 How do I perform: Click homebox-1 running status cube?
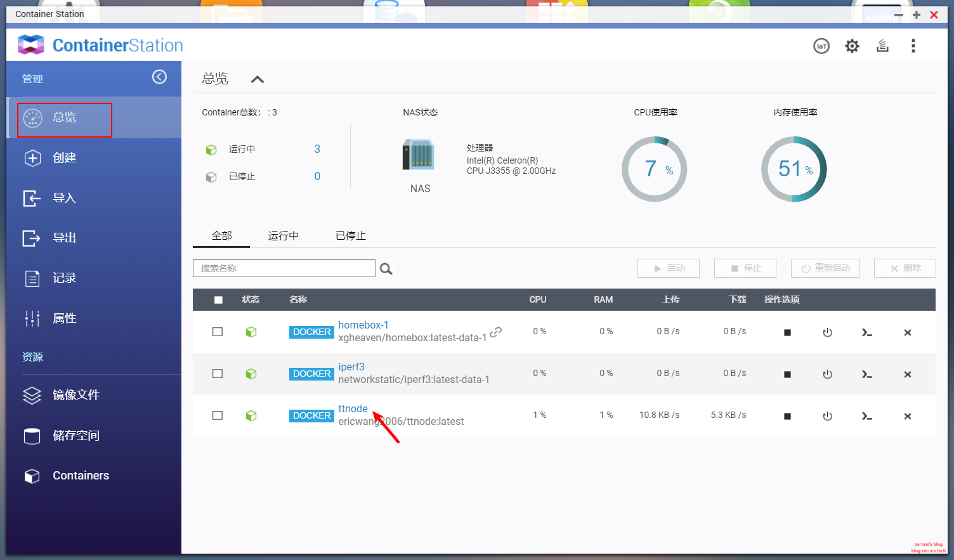click(x=251, y=332)
